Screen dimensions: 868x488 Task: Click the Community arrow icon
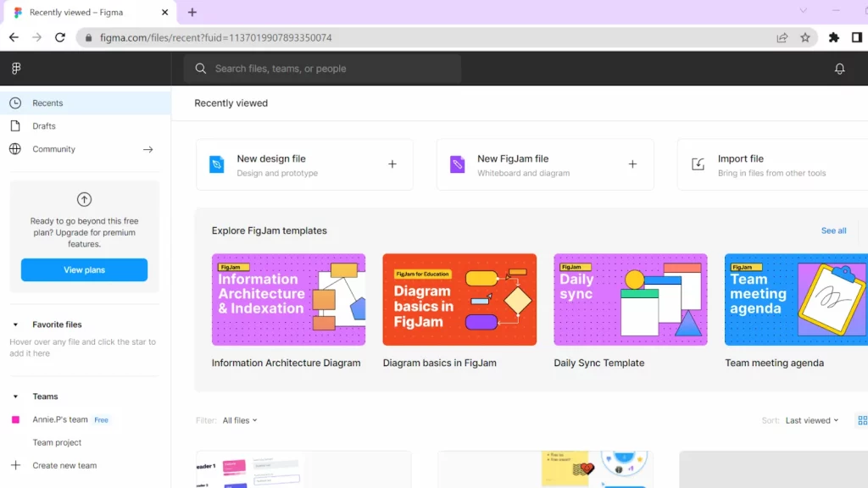[147, 149]
